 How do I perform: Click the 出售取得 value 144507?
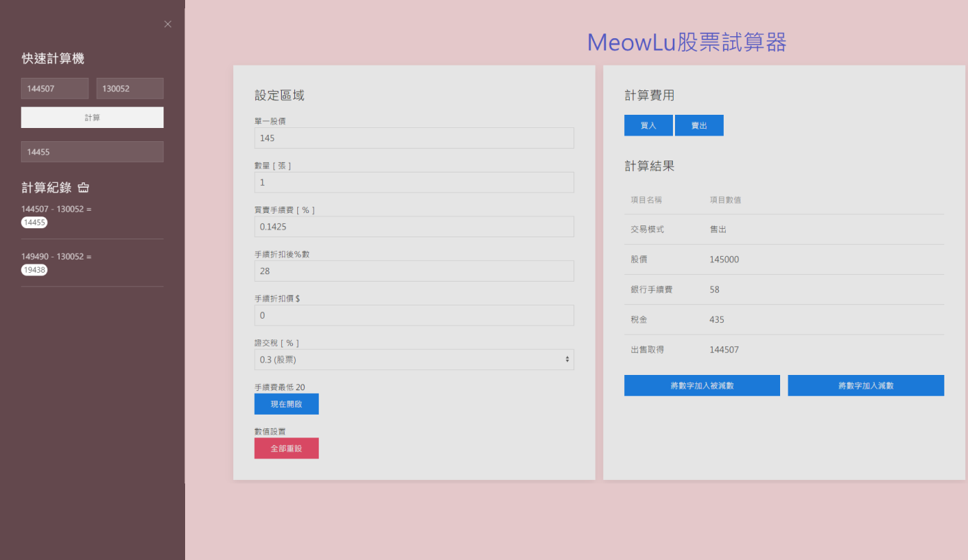pos(724,349)
